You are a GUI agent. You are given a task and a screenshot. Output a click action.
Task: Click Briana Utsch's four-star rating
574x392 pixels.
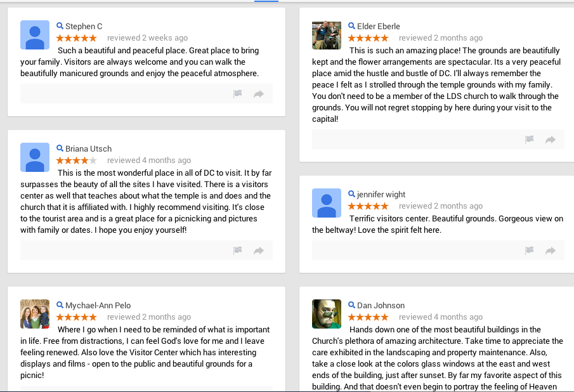pos(76,160)
